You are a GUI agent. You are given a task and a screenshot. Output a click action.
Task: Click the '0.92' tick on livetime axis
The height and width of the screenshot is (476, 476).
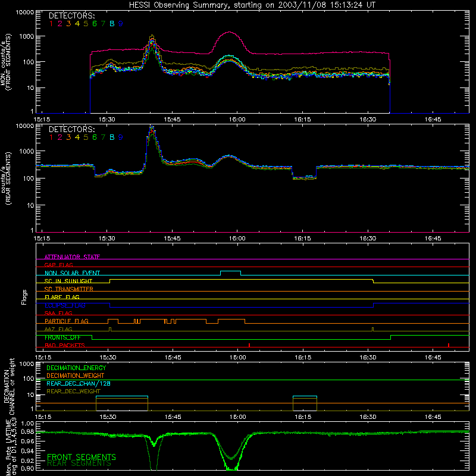27,461
